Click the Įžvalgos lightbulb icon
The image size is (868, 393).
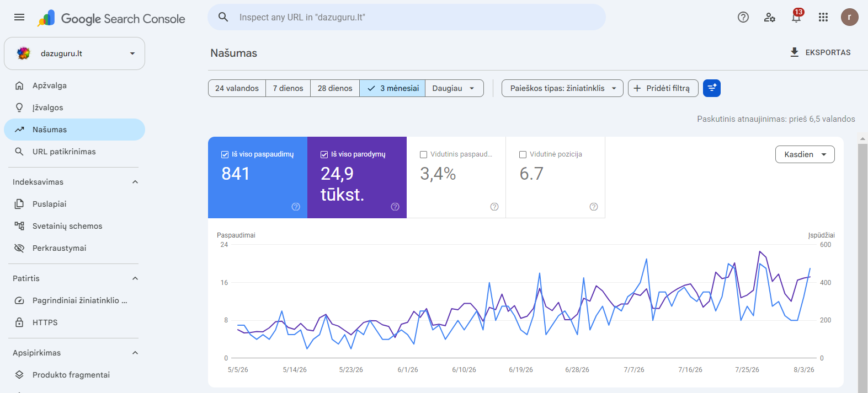tap(19, 107)
